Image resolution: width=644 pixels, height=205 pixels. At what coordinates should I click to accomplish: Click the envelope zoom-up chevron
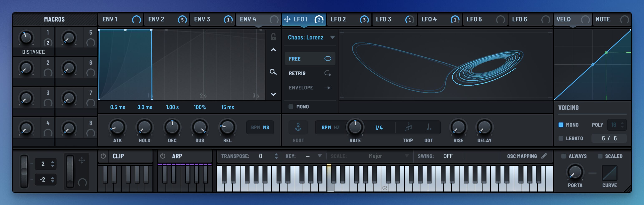tap(273, 50)
